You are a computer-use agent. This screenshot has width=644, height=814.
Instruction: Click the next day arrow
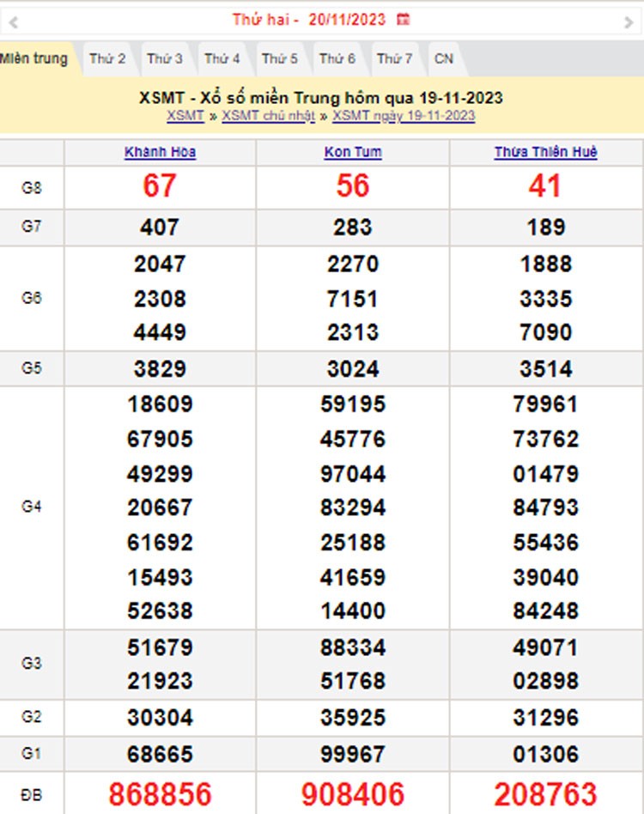point(629,21)
